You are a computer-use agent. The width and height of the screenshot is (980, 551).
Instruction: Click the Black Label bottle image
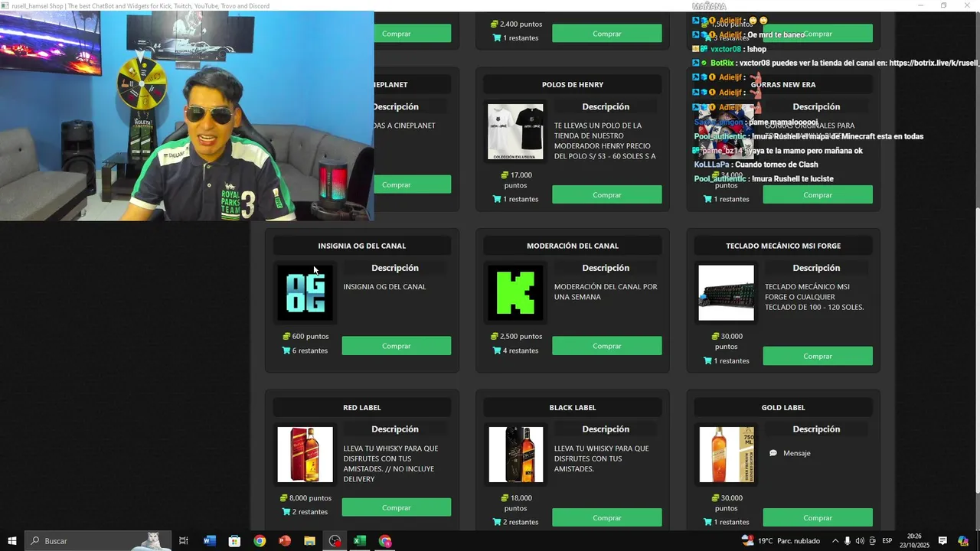(x=516, y=455)
